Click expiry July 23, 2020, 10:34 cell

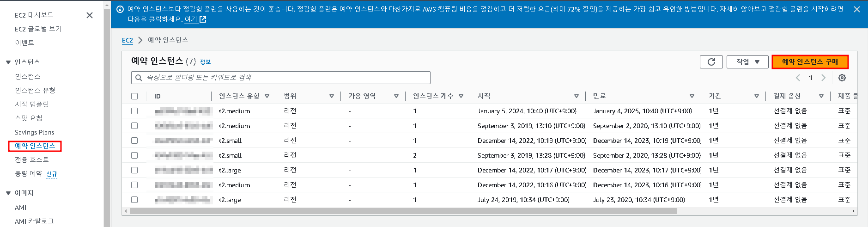(639, 200)
